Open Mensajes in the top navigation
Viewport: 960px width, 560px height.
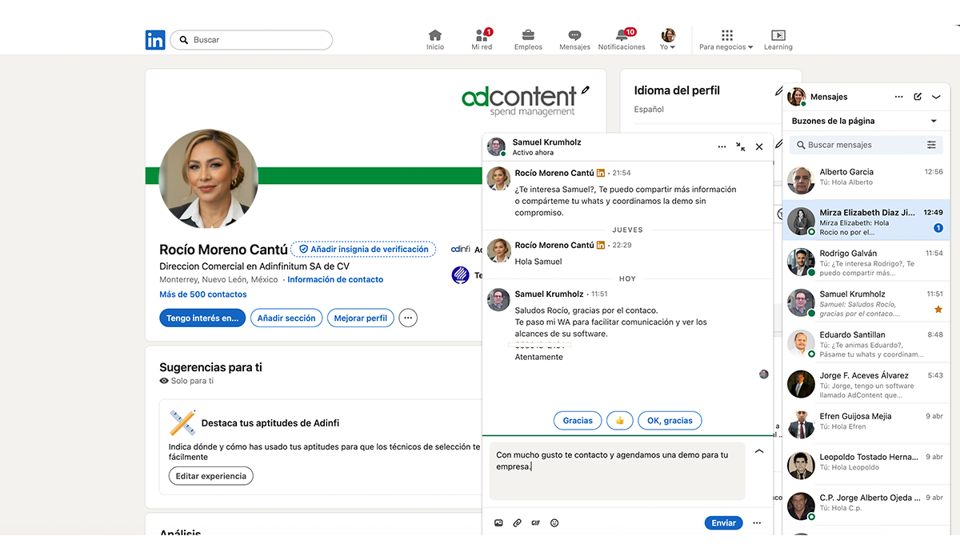tap(574, 40)
